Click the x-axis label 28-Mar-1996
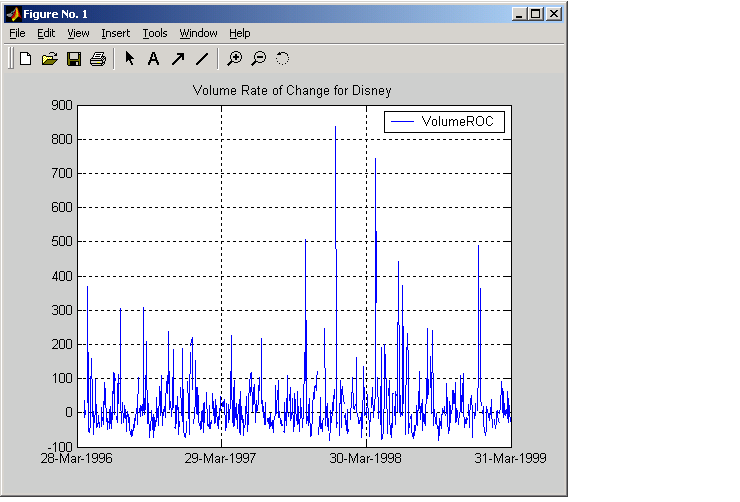 76,458
